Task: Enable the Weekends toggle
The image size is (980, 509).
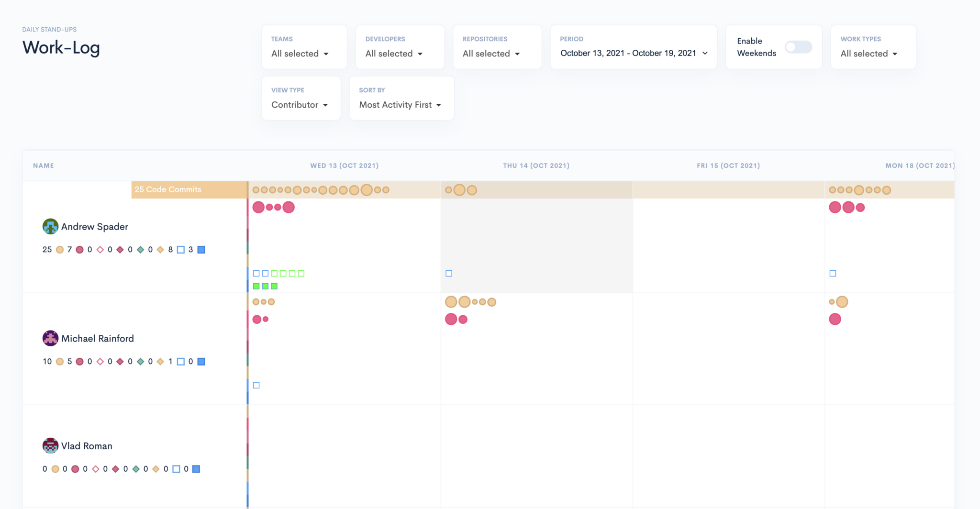Action: coord(798,47)
